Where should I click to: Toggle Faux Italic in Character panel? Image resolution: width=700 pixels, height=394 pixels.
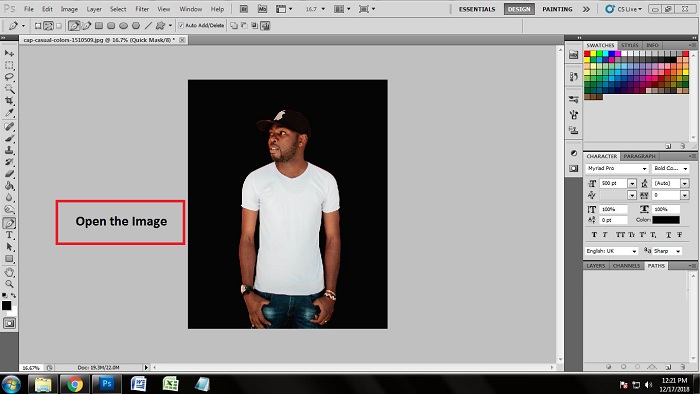click(605, 235)
